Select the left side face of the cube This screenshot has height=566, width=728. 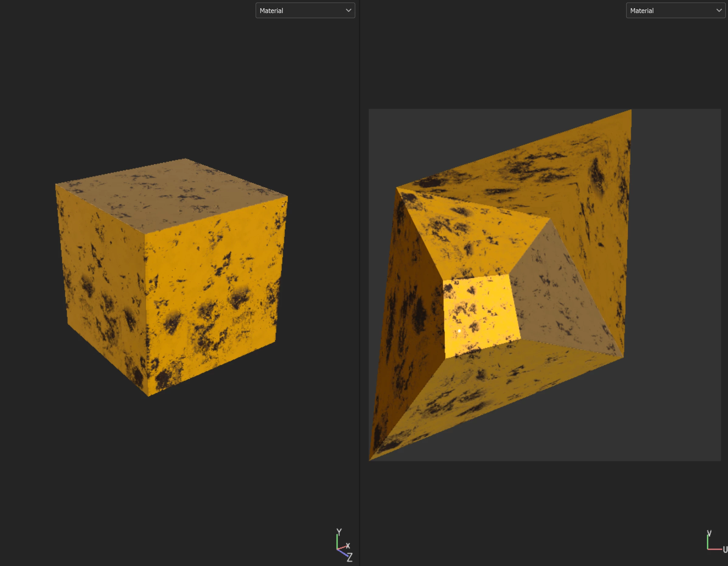(x=100, y=283)
